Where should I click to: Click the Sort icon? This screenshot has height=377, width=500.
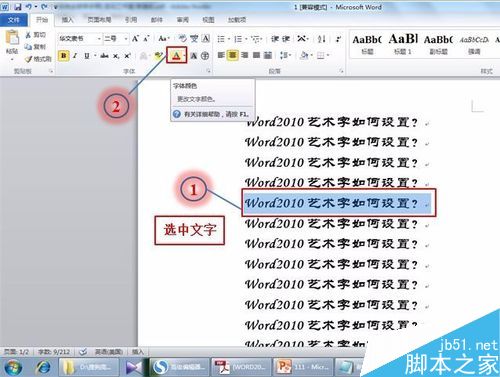point(321,39)
